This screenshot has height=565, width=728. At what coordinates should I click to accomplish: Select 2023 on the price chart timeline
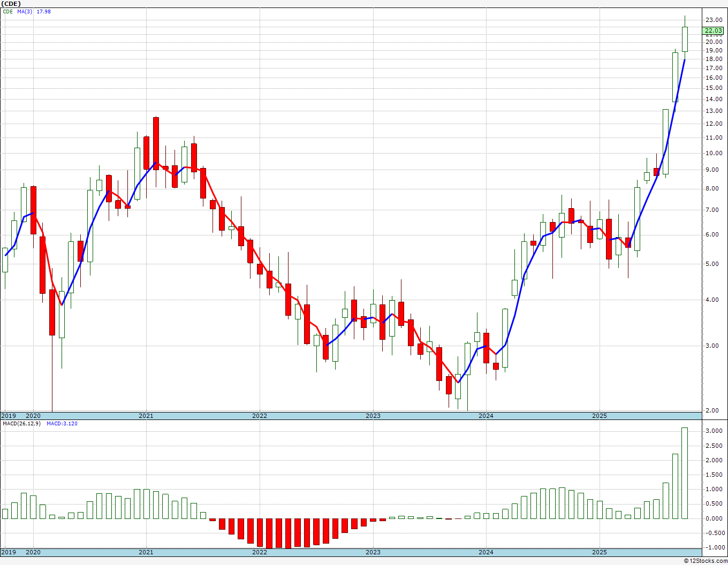click(373, 416)
